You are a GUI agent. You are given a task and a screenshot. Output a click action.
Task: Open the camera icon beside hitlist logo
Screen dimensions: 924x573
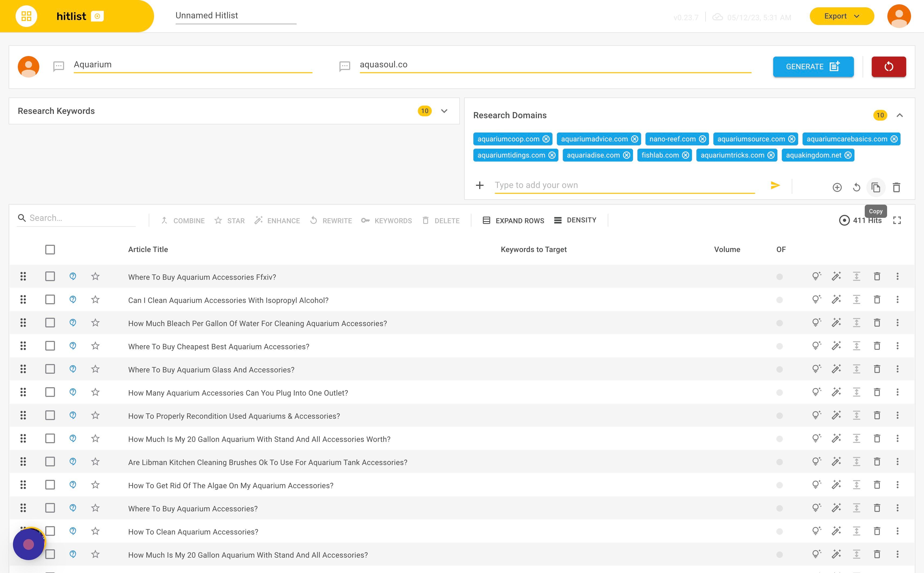tap(97, 16)
